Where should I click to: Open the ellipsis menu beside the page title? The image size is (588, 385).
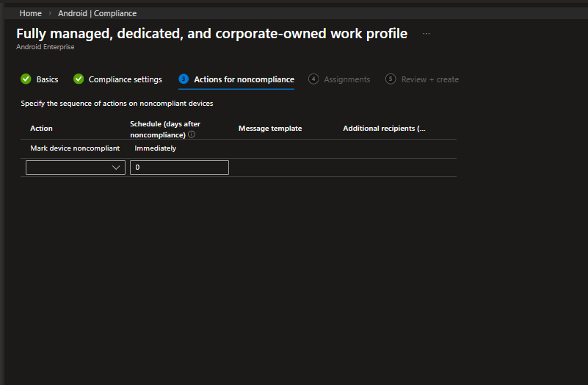coord(427,34)
